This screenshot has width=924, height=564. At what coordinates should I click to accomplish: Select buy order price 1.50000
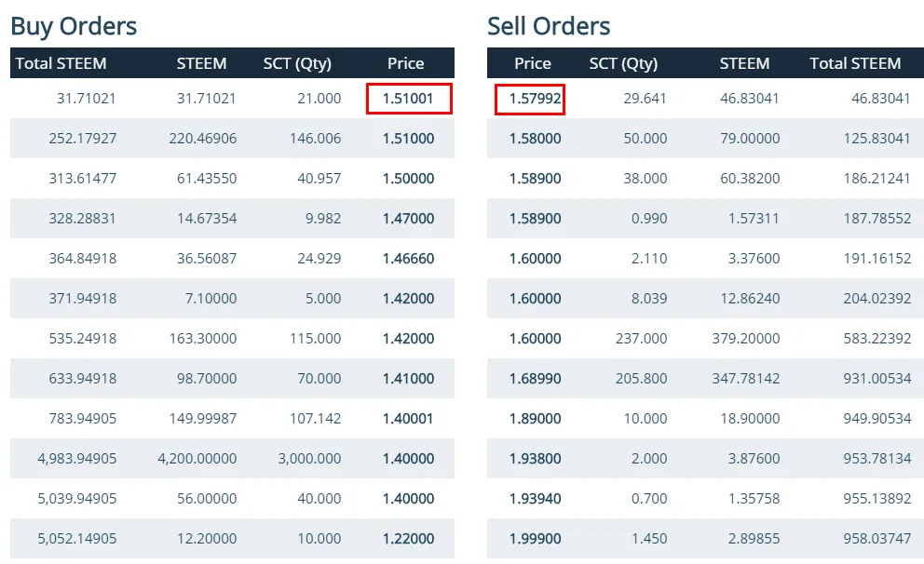408,179
